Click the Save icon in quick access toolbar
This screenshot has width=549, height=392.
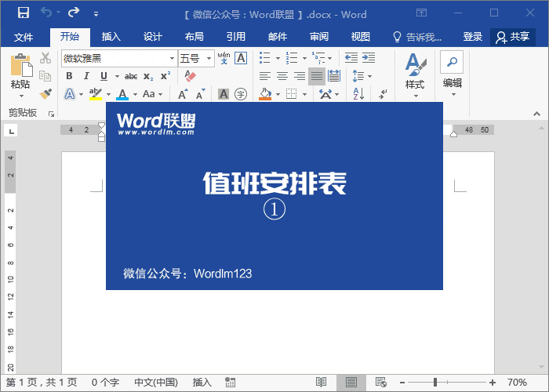pyautogui.click(x=24, y=13)
